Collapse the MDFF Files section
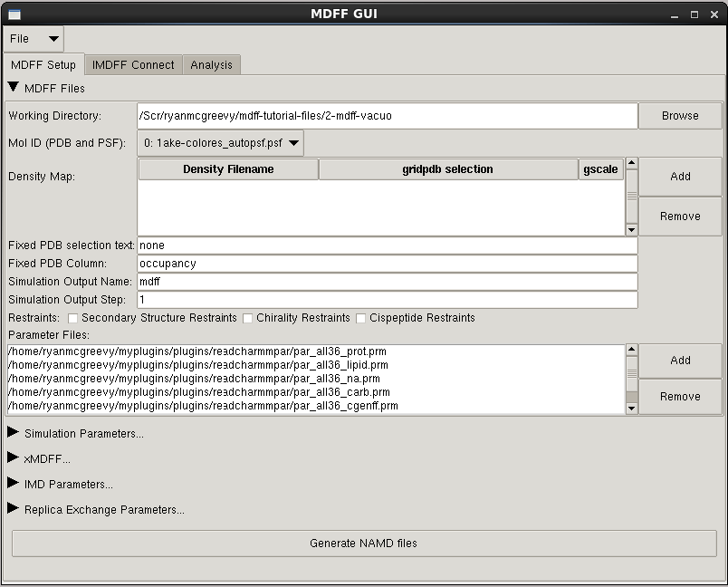The width and height of the screenshot is (728, 587). pos(14,88)
